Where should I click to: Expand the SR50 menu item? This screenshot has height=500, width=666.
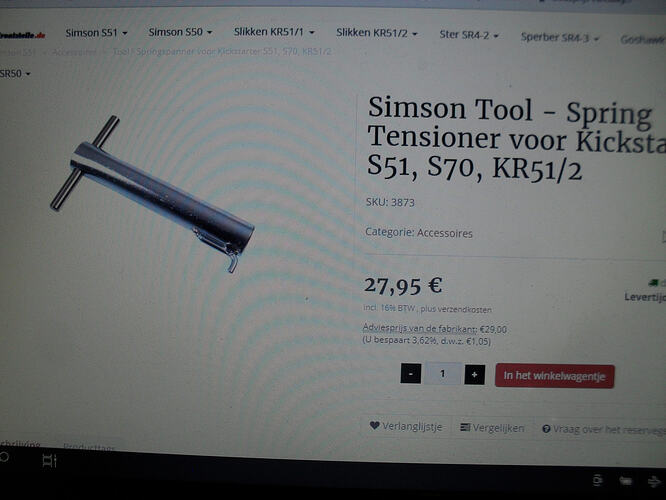pyautogui.click(x=15, y=73)
